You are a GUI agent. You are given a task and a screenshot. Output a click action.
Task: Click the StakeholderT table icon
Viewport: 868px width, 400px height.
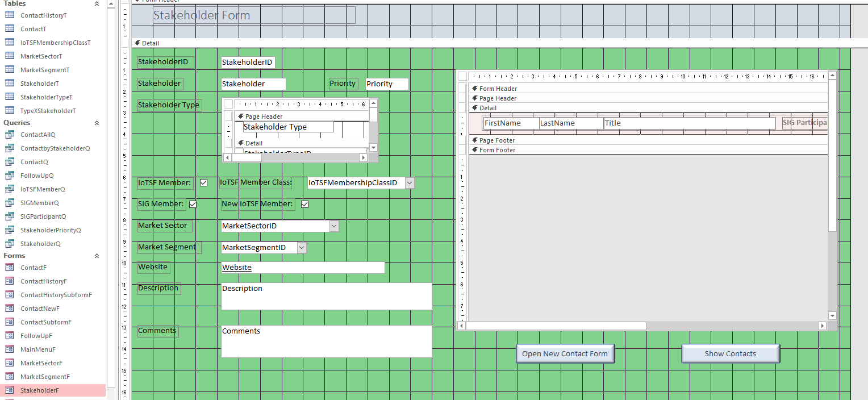[10, 83]
